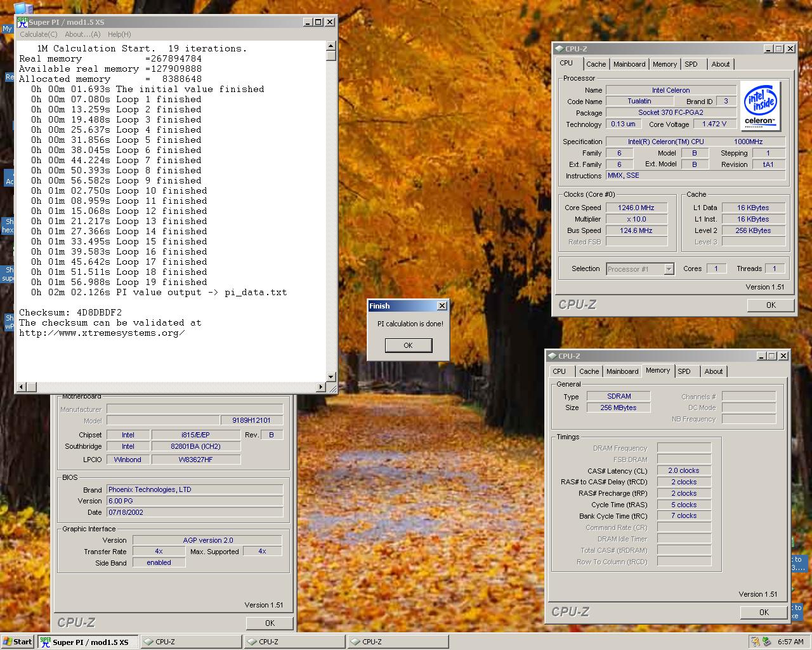Close the Finish dialog
The width and height of the screenshot is (812, 650).
tap(442, 306)
